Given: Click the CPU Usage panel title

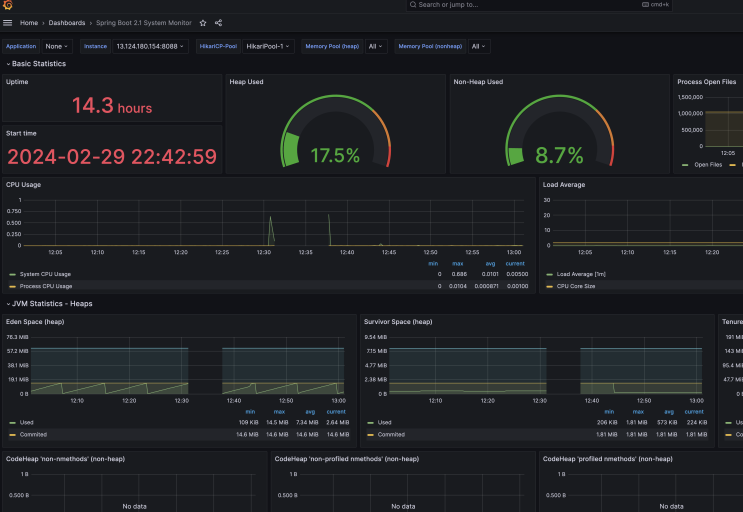Looking at the screenshot, I should [23, 185].
